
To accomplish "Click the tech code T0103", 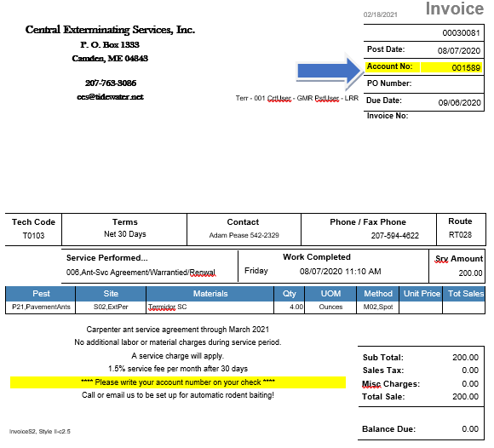I will click(x=33, y=236).
